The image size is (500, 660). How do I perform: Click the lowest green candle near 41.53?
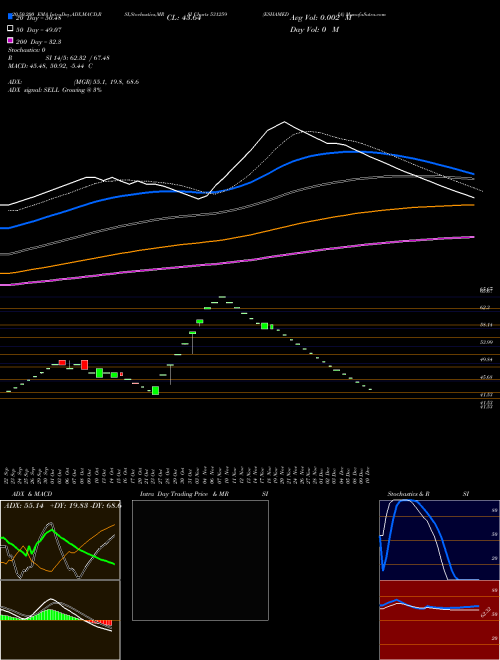coord(155,391)
